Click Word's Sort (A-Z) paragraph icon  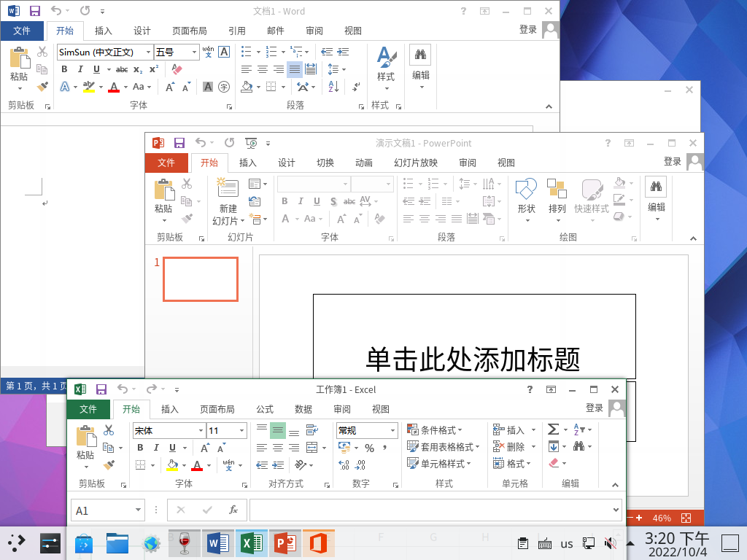[333, 87]
